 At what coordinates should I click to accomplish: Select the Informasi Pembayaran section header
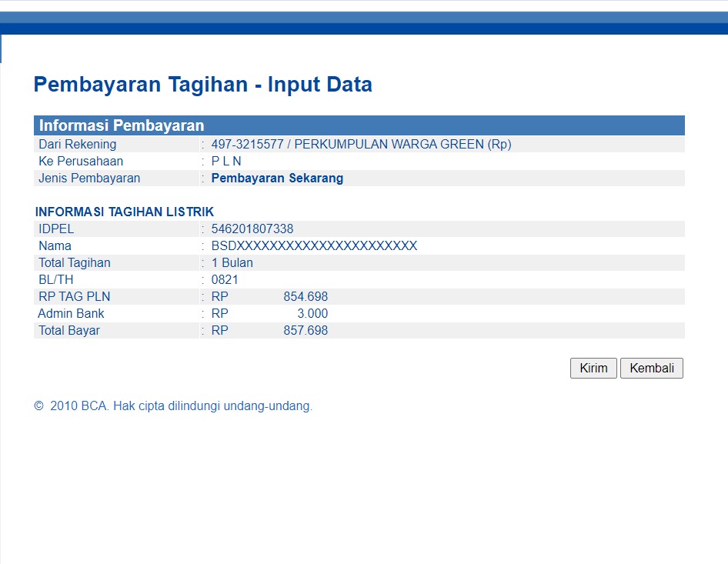pos(122,126)
